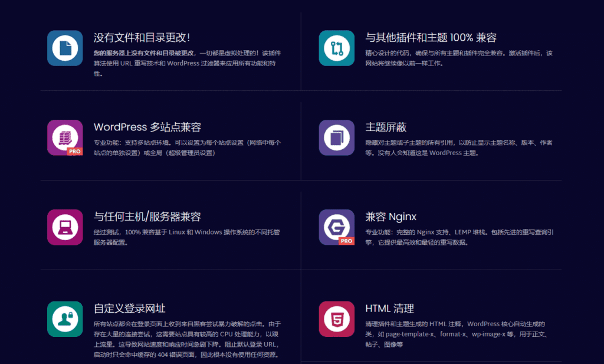Click the paragraph mentioning 404 错误页面

187,339
